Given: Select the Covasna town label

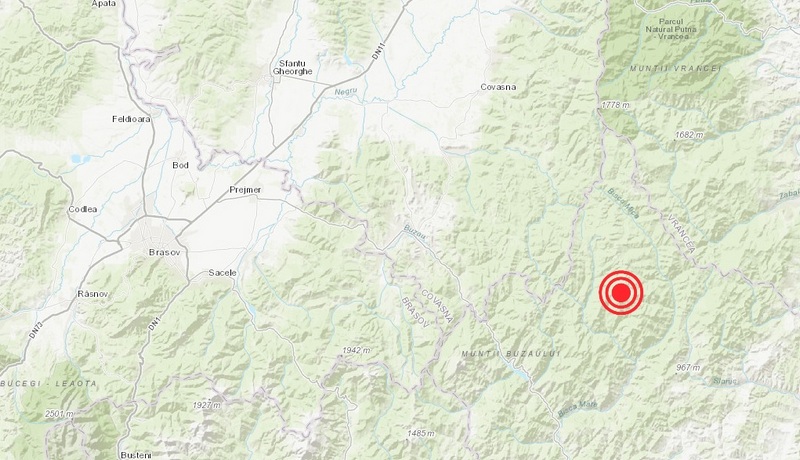Looking at the screenshot, I should pyautogui.click(x=498, y=87).
